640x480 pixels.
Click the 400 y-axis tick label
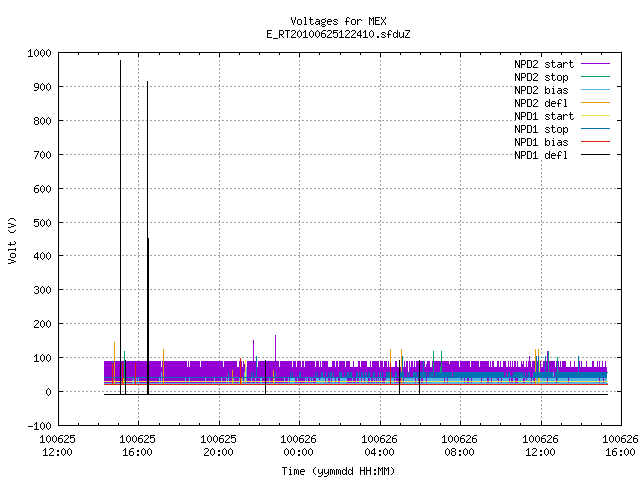[42, 256]
